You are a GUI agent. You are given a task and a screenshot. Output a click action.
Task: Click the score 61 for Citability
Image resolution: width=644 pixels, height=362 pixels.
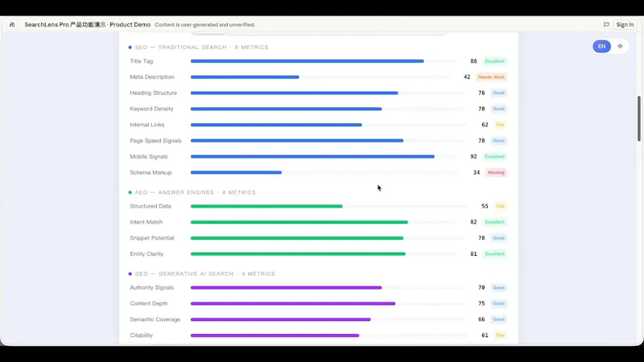click(x=485, y=335)
